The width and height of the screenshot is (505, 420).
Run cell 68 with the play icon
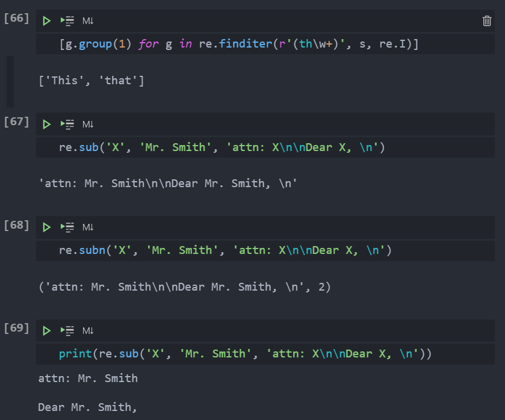46,227
